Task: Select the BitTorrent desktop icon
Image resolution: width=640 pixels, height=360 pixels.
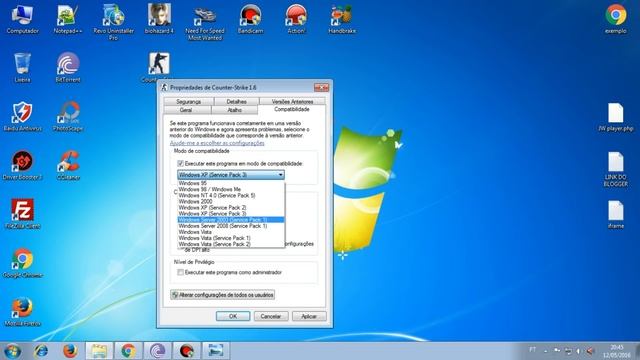Action: tap(68, 68)
